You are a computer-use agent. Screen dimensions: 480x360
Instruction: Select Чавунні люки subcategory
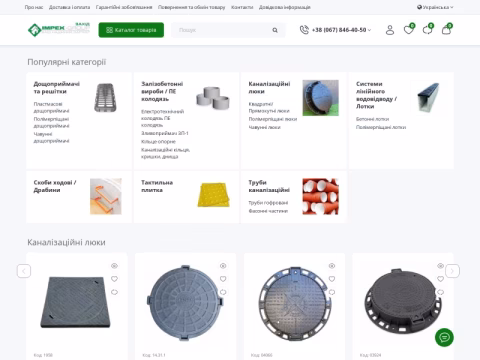coord(264,127)
